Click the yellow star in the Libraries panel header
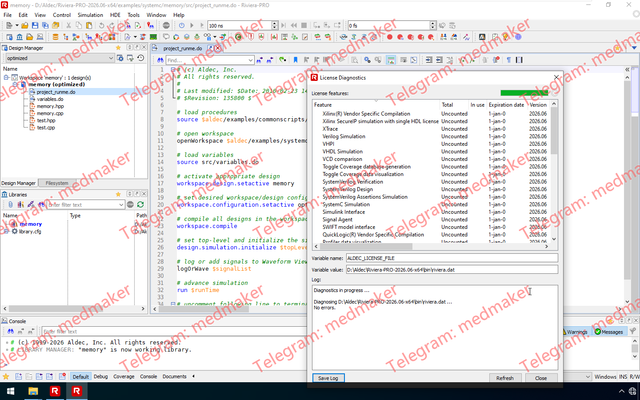The height and width of the screenshot is (400, 640). point(118,194)
